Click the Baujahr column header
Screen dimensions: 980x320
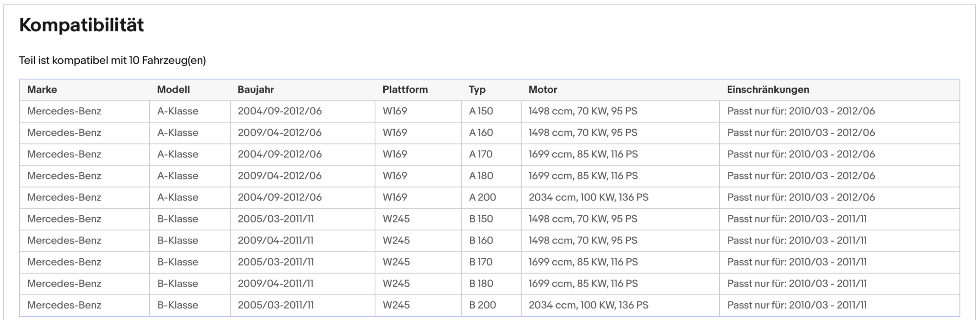[256, 89]
